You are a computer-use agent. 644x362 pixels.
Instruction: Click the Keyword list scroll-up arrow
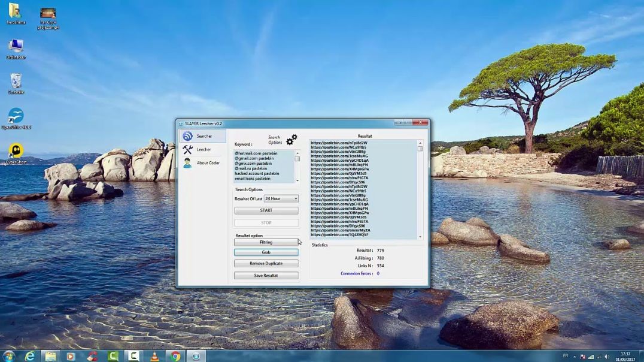coord(297,153)
